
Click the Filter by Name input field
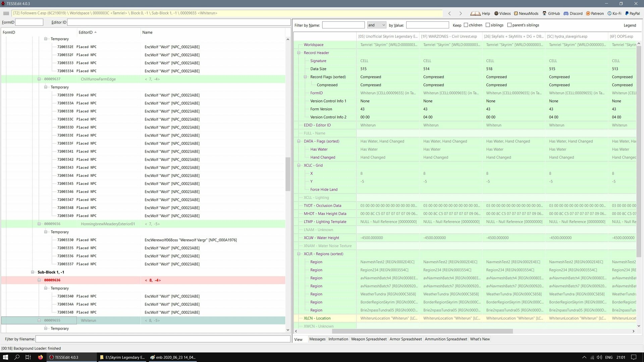pos(343,25)
